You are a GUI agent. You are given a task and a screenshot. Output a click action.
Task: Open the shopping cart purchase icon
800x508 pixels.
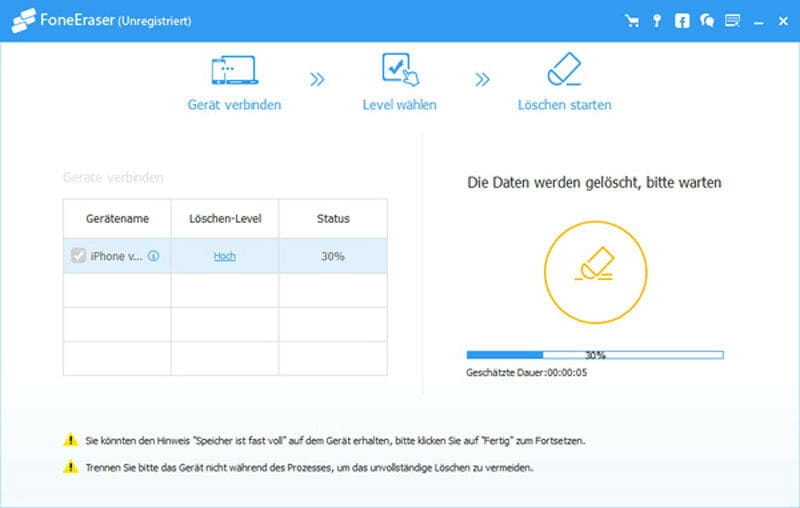631,20
